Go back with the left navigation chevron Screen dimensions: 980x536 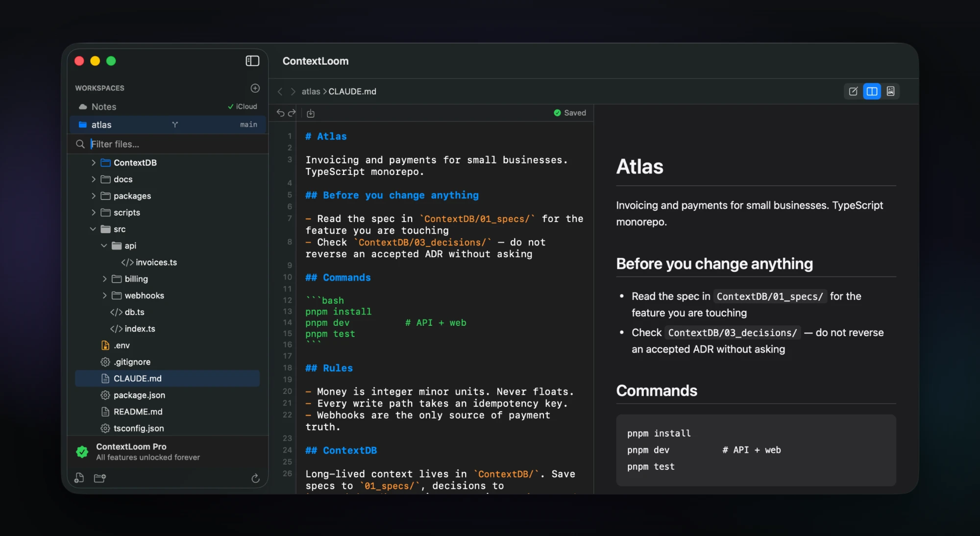[x=280, y=92]
